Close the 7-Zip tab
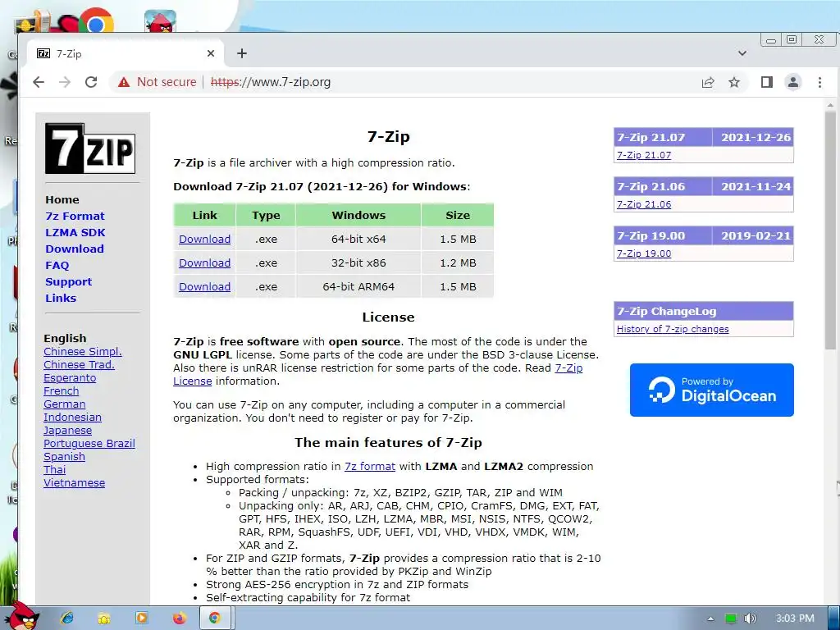The width and height of the screenshot is (840, 630). (211, 53)
